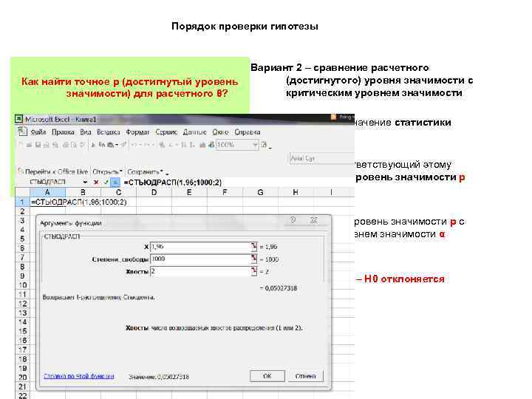Click the Excel icon in title bar
532x399 pixels.
(18, 119)
